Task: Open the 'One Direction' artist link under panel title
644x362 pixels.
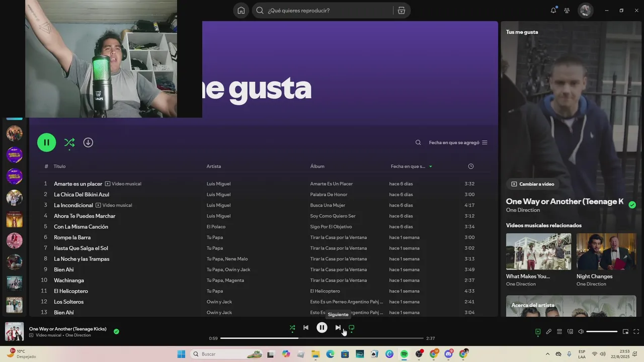Action: [x=523, y=210]
